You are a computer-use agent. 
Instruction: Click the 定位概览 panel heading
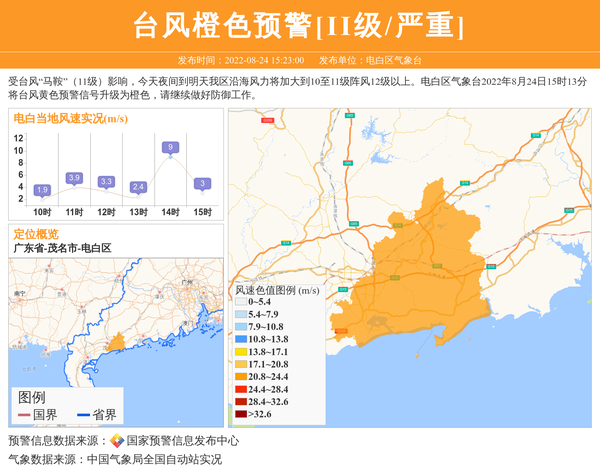(36, 234)
